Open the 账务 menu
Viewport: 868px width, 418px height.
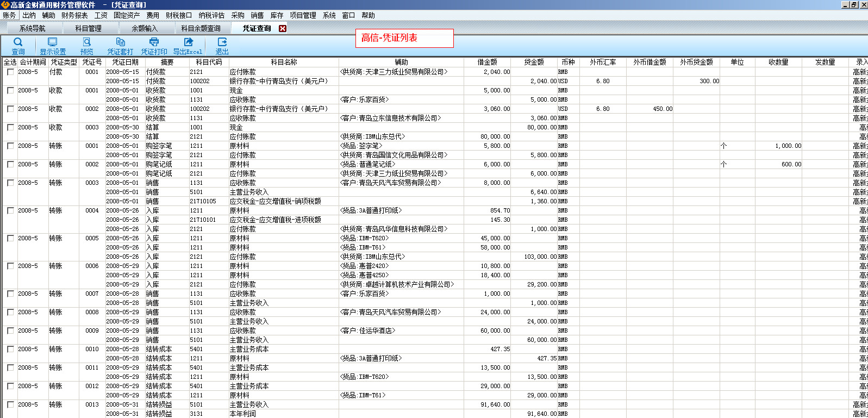coord(9,15)
